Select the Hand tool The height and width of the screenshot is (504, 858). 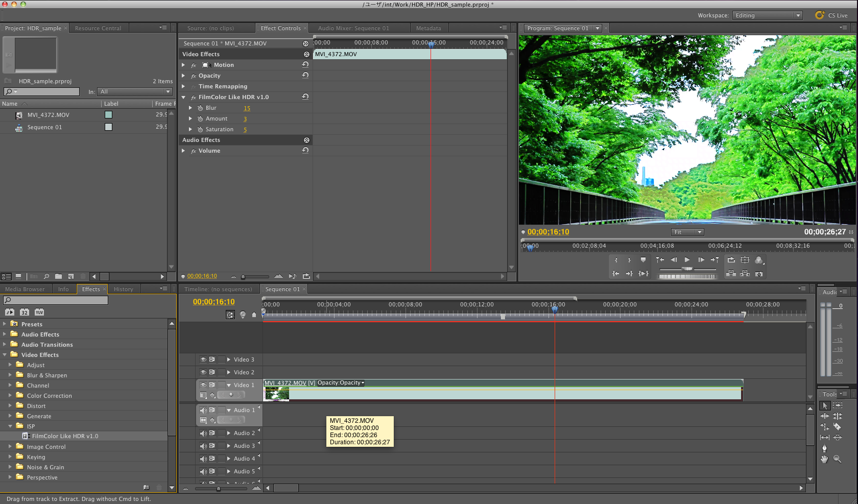(825, 459)
